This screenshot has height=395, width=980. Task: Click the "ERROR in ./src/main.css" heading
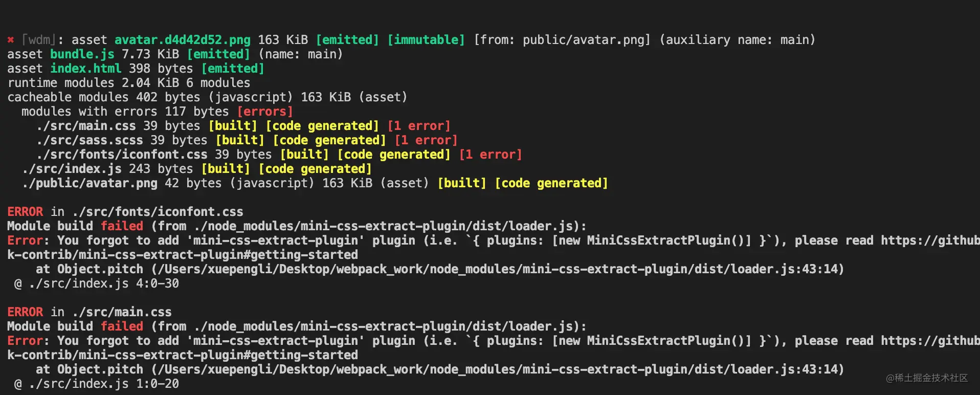pos(89,312)
